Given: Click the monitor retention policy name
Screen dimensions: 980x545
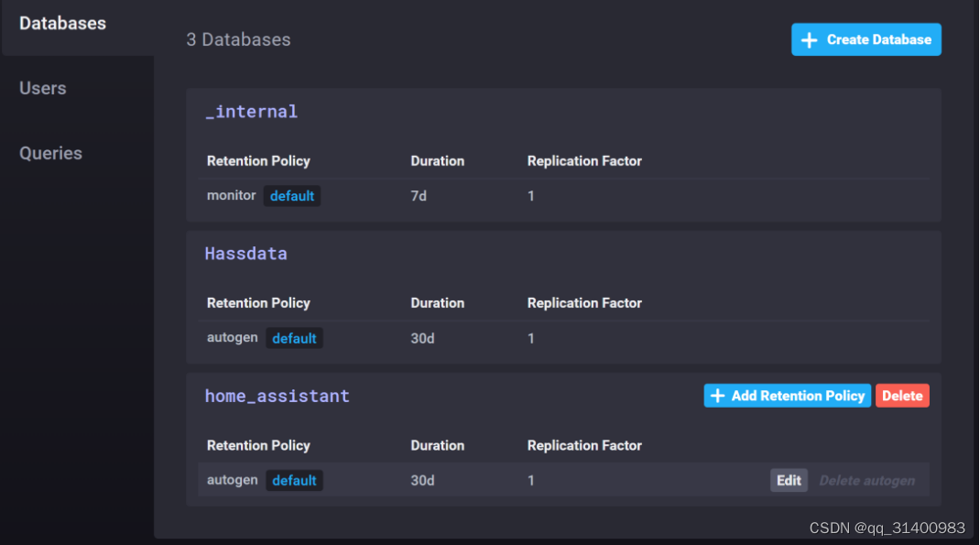Looking at the screenshot, I should [x=231, y=196].
